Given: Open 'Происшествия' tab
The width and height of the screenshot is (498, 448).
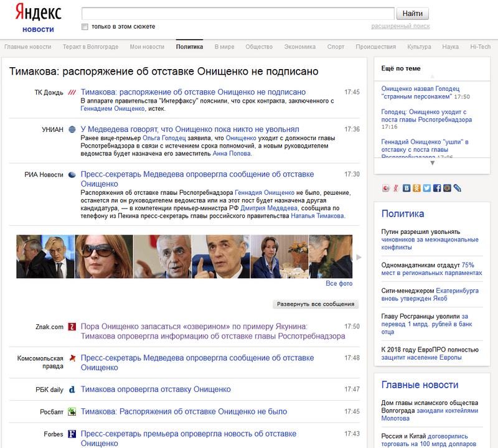Looking at the screenshot, I should tap(376, 47).
